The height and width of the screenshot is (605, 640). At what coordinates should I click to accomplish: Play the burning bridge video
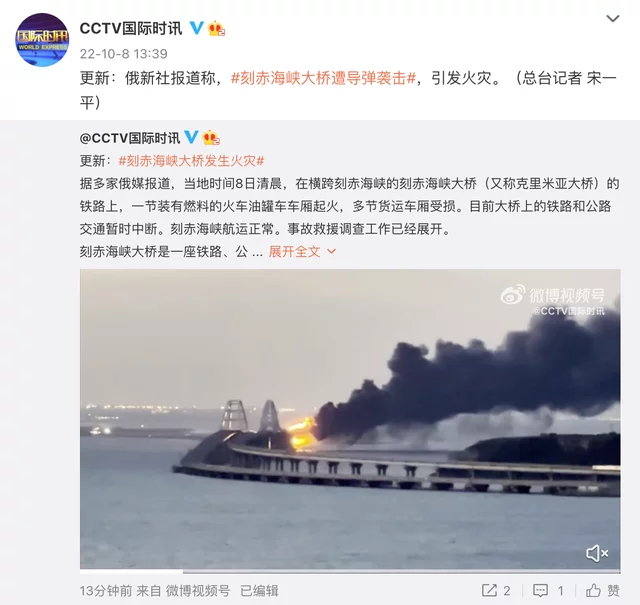(x=350, y=419)
